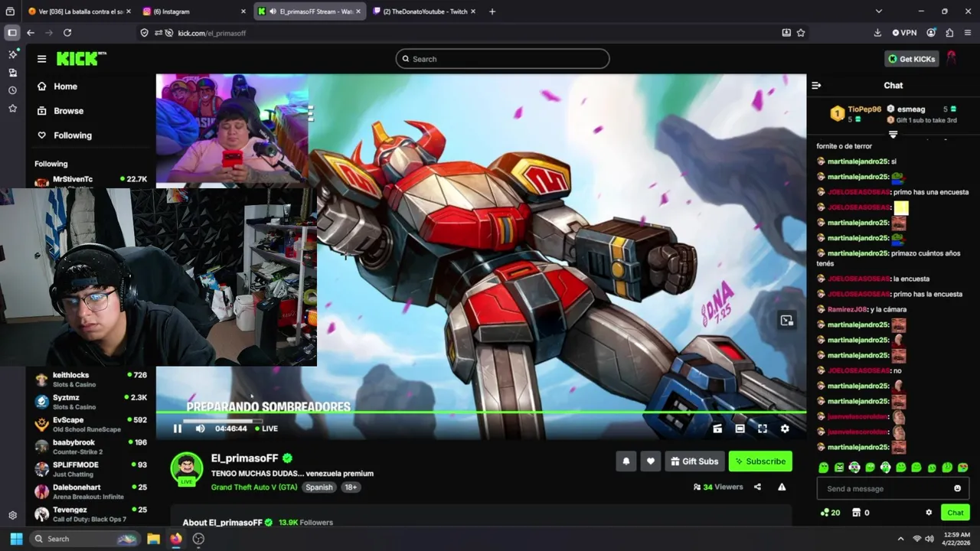
Task: Open baabybrook channel in sidebar
Action: pos(90,446)
